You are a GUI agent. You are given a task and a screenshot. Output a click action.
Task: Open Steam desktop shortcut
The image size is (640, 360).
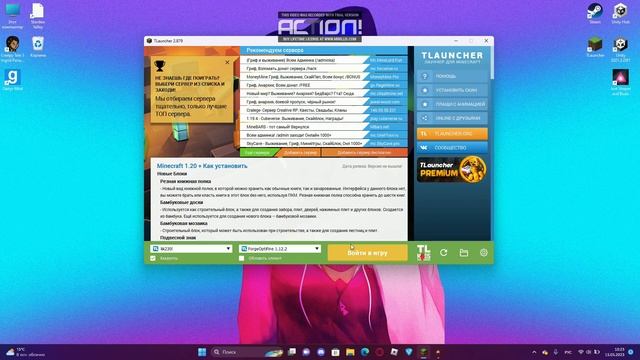[595, 13]
